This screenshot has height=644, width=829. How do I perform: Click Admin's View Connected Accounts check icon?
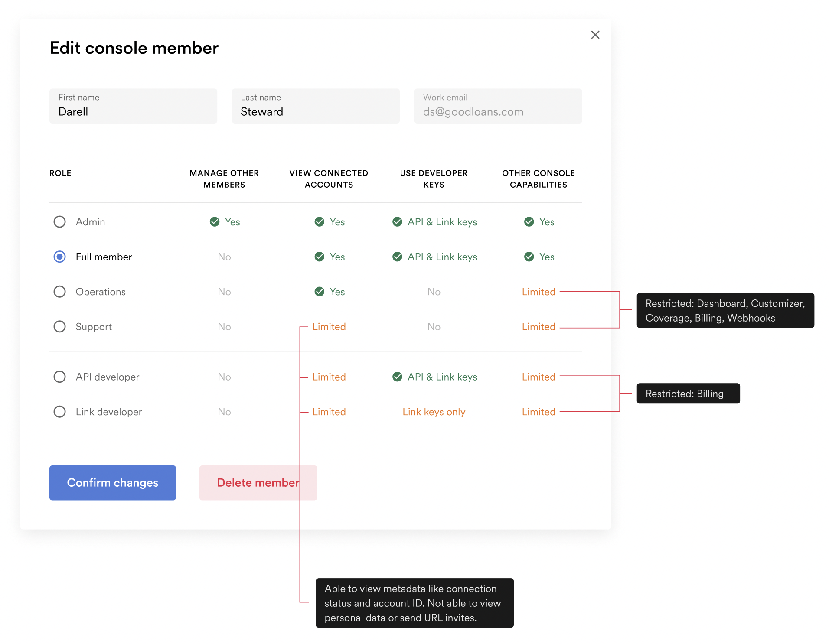[x=320, y=222]
